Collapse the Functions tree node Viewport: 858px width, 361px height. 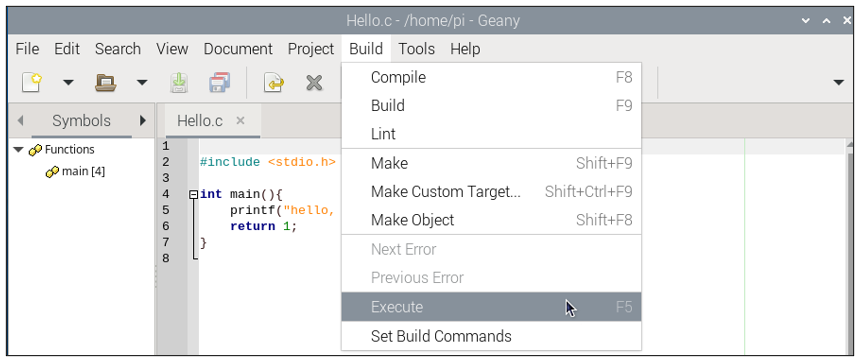point(19,149)
